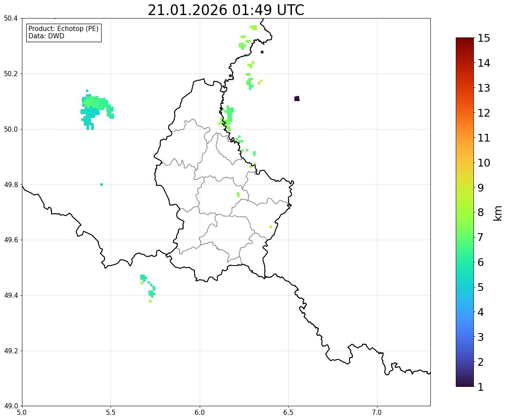
Task: Click the x-axis label '5.0'
Action: [x=22, y=413]
